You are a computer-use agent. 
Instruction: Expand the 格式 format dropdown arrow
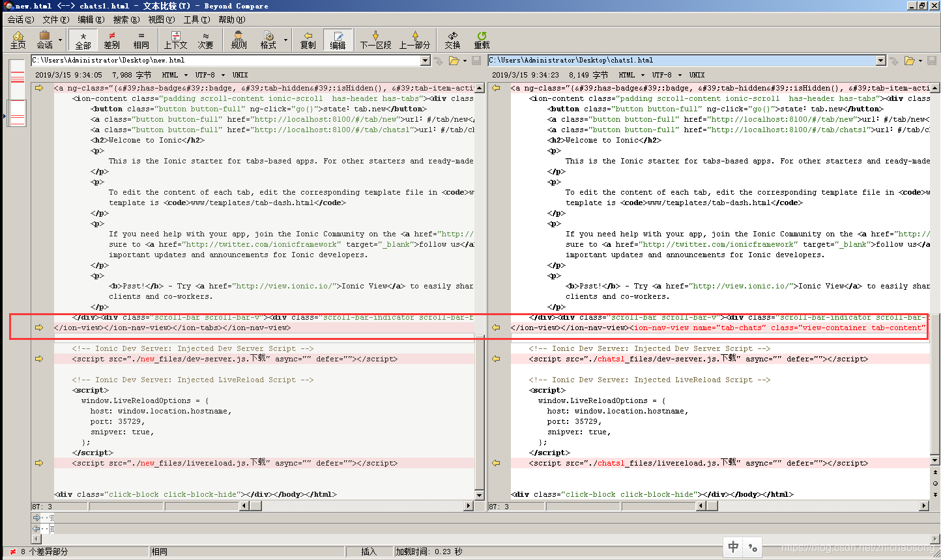pos(285,40)
